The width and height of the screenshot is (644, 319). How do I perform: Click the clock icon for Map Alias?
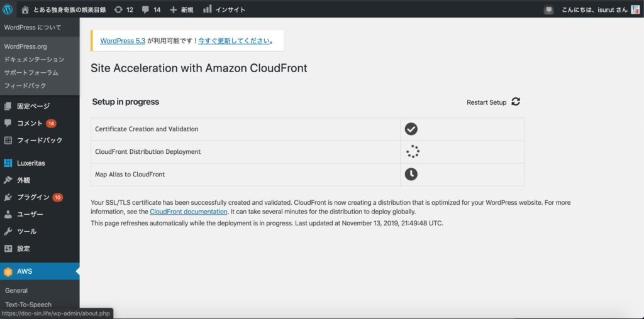pyautogui.click(x=411, y=175)
